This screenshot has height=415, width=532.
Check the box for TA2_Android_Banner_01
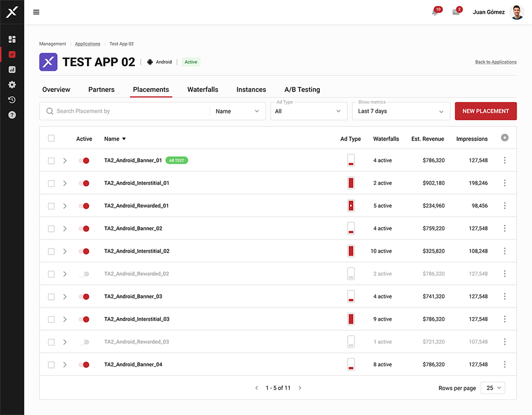[x=51, y=161]
